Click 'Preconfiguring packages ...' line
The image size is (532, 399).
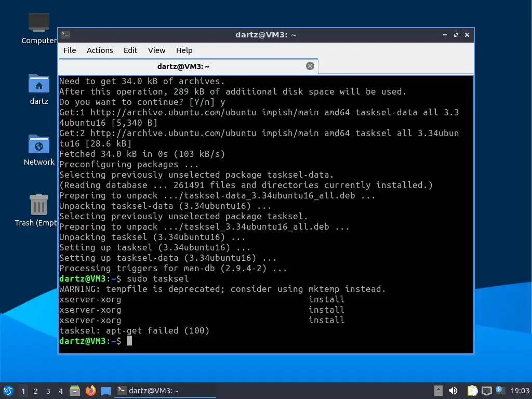[129, 165]
